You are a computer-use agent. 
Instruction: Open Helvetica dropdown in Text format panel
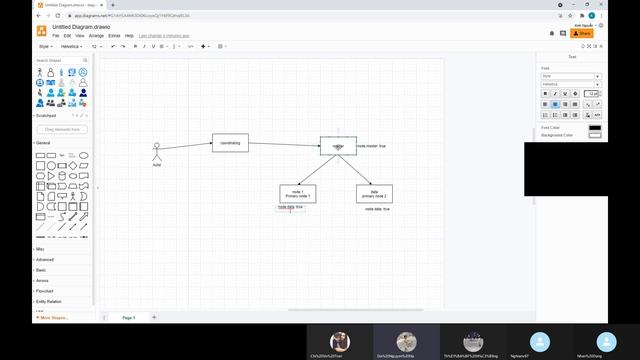pyautogui.click(x=571, y=84)
